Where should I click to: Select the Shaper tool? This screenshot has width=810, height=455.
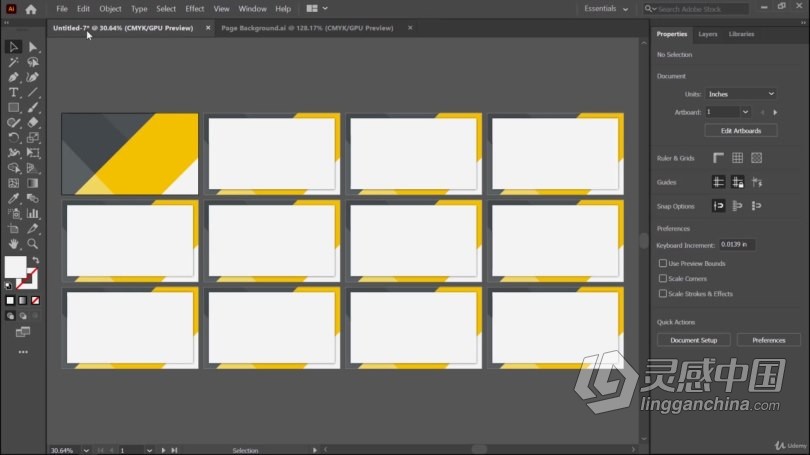click(x=13, y=123)
